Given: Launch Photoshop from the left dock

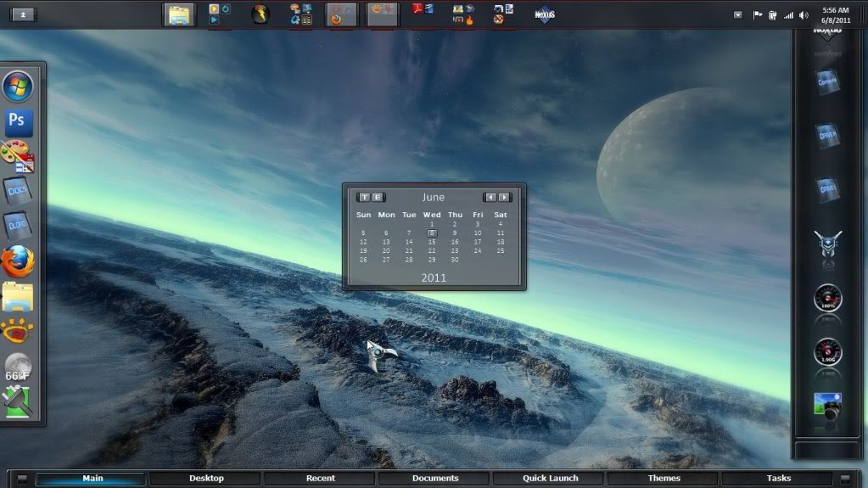Looking at the screenshot, I should [19, 121].
